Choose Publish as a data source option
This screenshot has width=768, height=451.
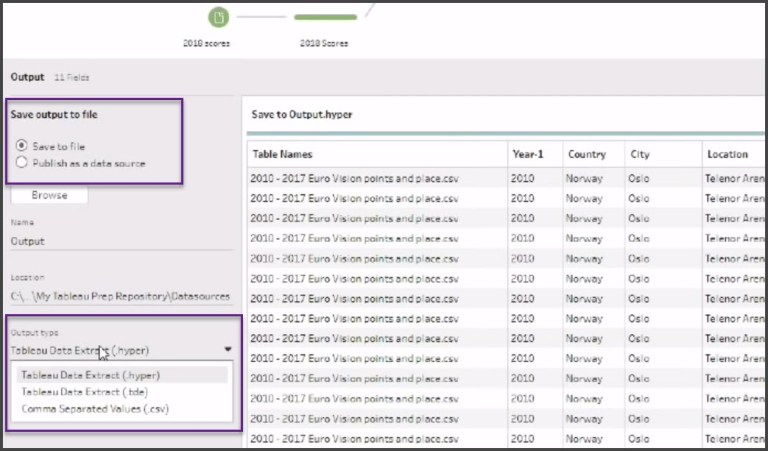tap(22, 163)
